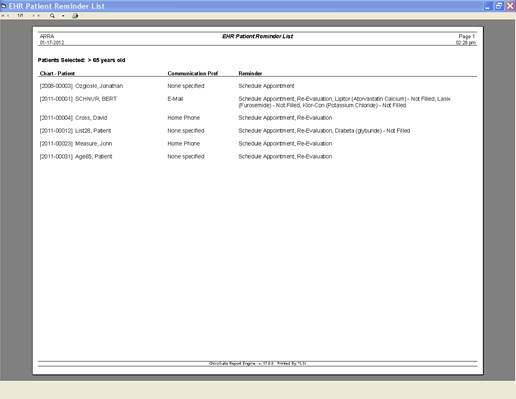Click E-Mail preference for SCHNUR, BERT

175,99
